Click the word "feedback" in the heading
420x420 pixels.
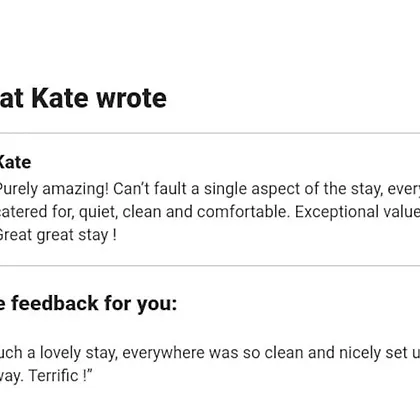(x=55, y=303)
